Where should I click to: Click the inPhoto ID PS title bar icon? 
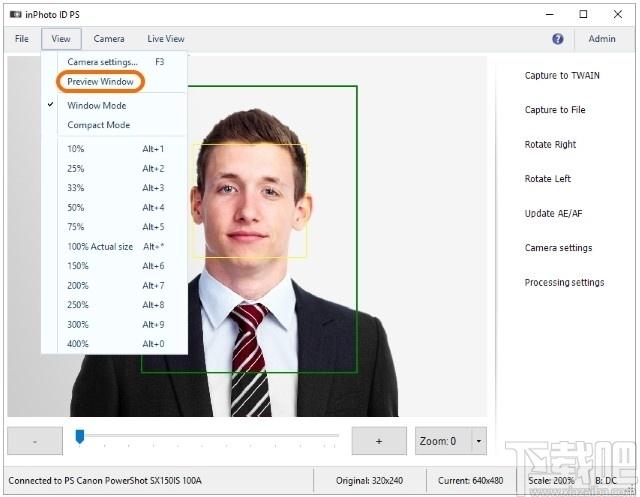pos(16,15)
